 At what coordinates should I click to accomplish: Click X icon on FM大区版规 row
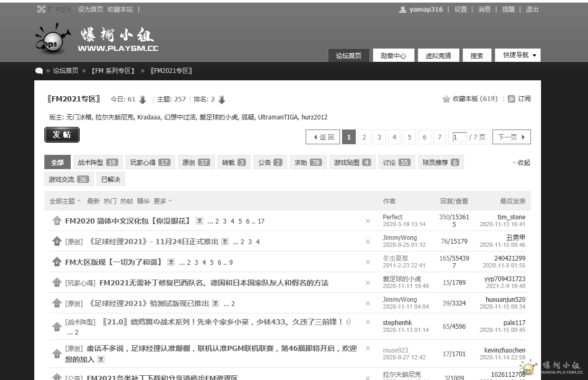click(x=368, y=262)
